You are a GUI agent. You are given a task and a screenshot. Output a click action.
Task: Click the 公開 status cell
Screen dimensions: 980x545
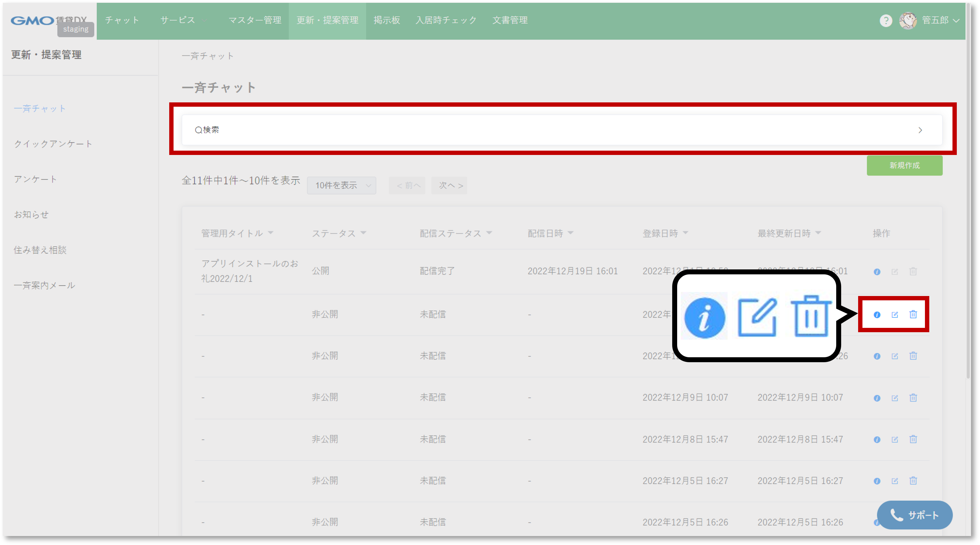tap(320, 271)
